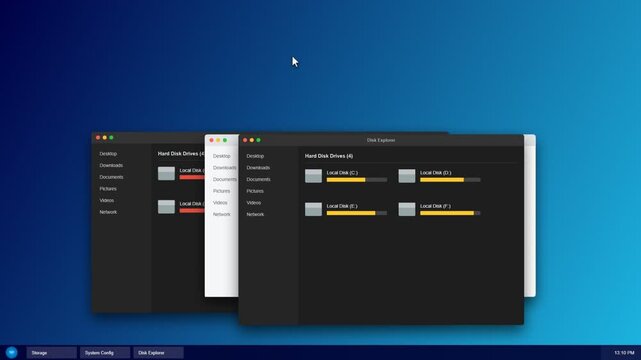Select Downloads in the rear dark window
Viewport: 641px width, 360px height.
[111, 165]
